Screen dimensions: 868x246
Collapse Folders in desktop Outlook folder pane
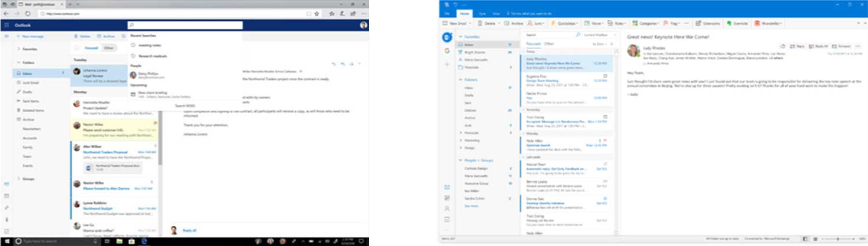tap(460, 79)
